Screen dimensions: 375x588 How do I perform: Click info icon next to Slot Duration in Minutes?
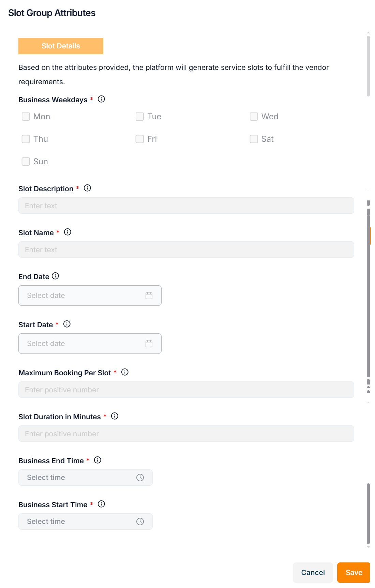tap(115, 416)
